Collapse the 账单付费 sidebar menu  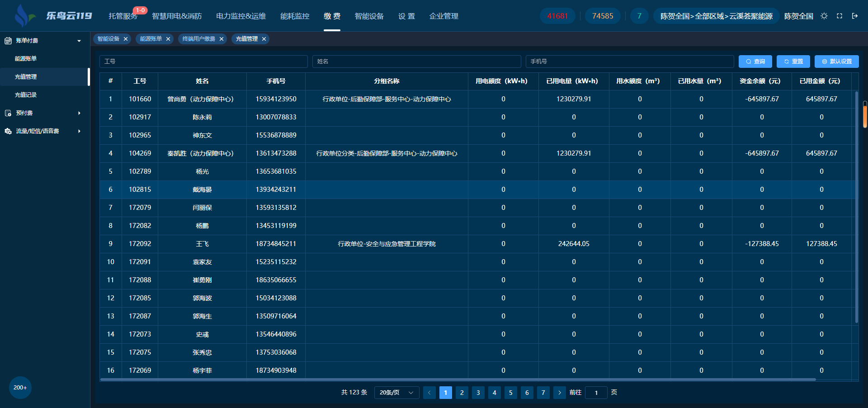pos(79,41)
